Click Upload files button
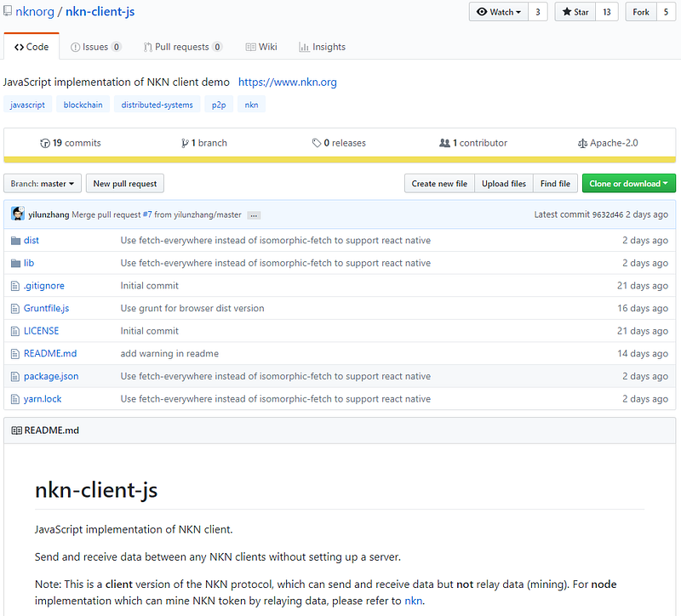This screenshot has height=616, width=681. coord(504,184)
